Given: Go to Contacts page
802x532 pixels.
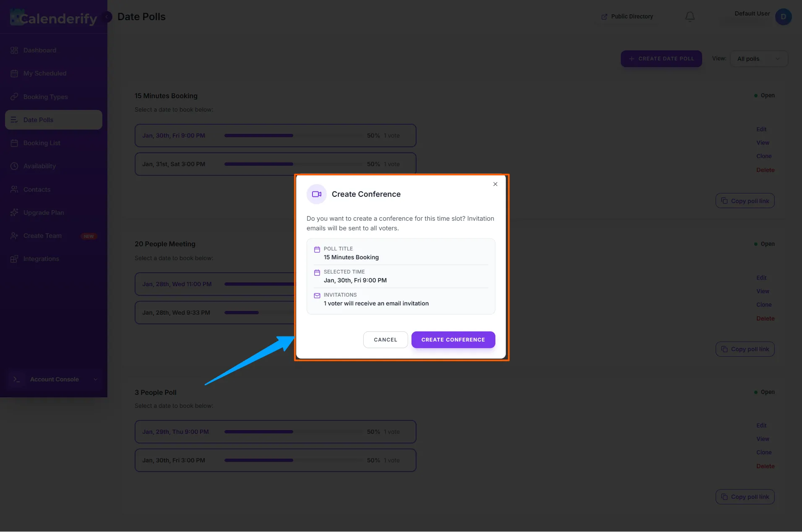Looking at the screenshot, I should point(37,190).
